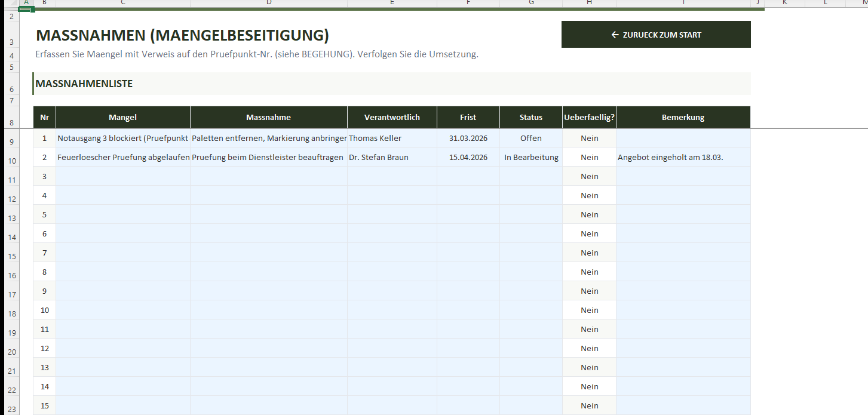Click the Mangel column heading cell

point(123,117)
